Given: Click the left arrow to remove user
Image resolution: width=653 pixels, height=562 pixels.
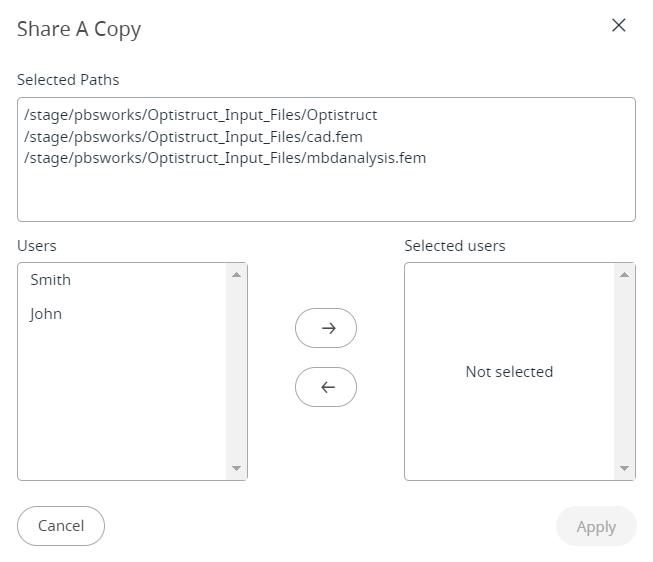Looking at the screenshot, I should pyautogui.click(x=326, y=387).
